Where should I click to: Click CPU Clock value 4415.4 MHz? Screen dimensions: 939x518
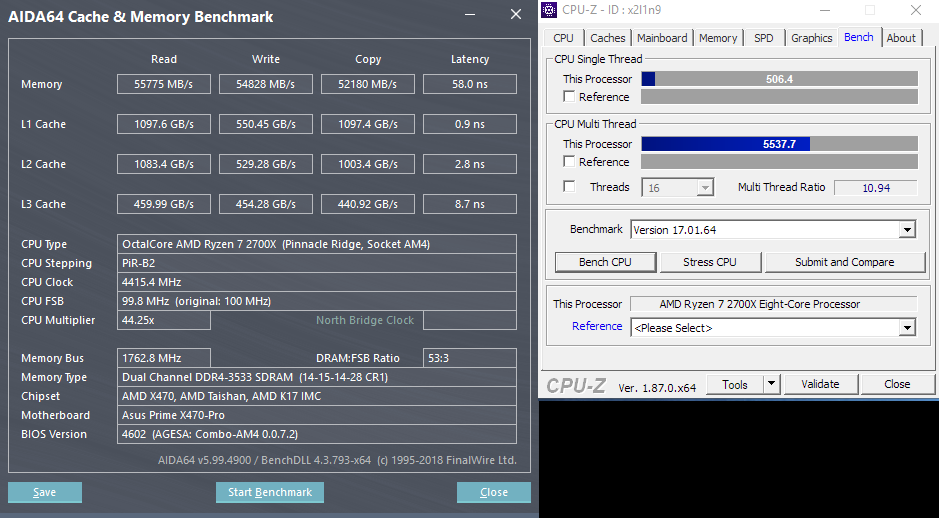point(317,282)
